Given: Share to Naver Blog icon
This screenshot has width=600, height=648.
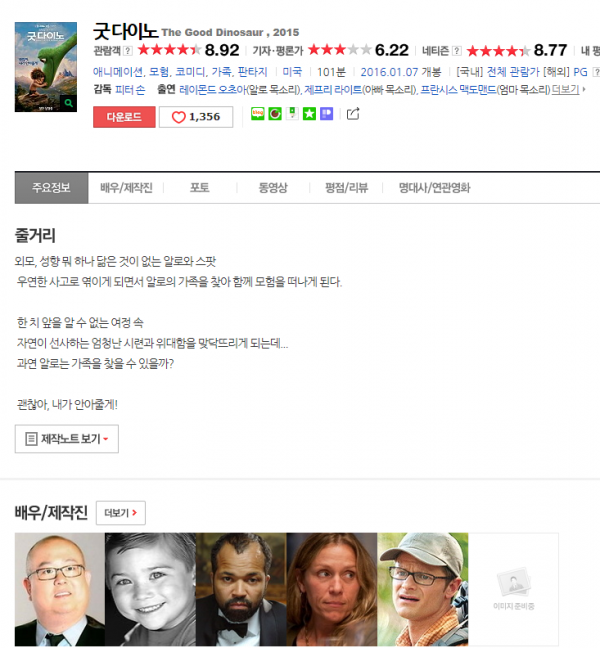Looking at the screenshot, I should coord(257,114).
